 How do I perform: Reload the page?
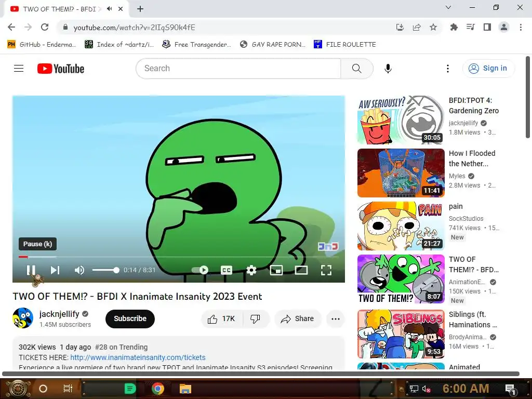click(45, 27)
